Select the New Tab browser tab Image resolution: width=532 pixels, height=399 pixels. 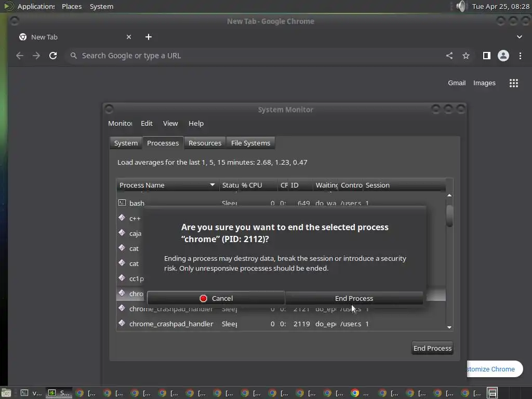point(75,37)
